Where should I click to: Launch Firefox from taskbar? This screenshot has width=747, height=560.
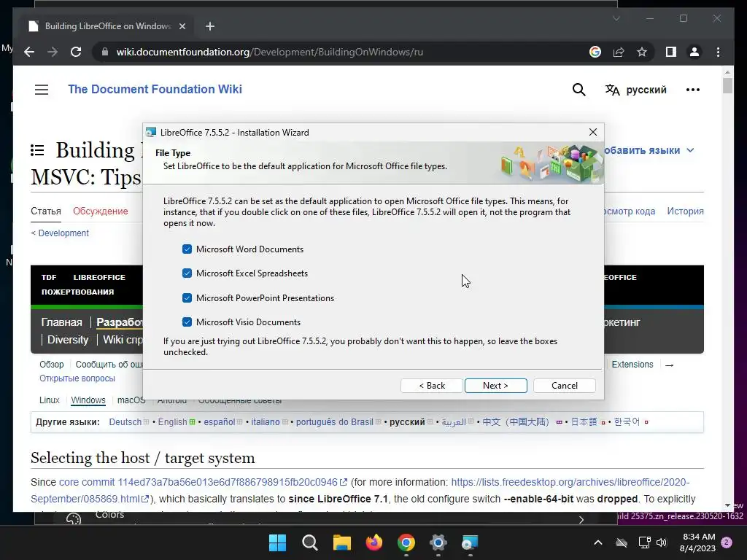(x=374, y=542)
